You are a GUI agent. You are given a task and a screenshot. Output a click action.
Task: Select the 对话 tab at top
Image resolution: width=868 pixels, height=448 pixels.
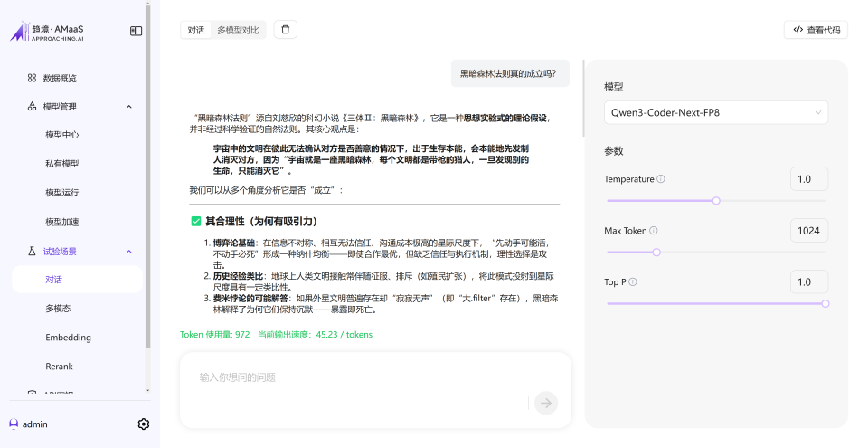(x=195, y=30)
